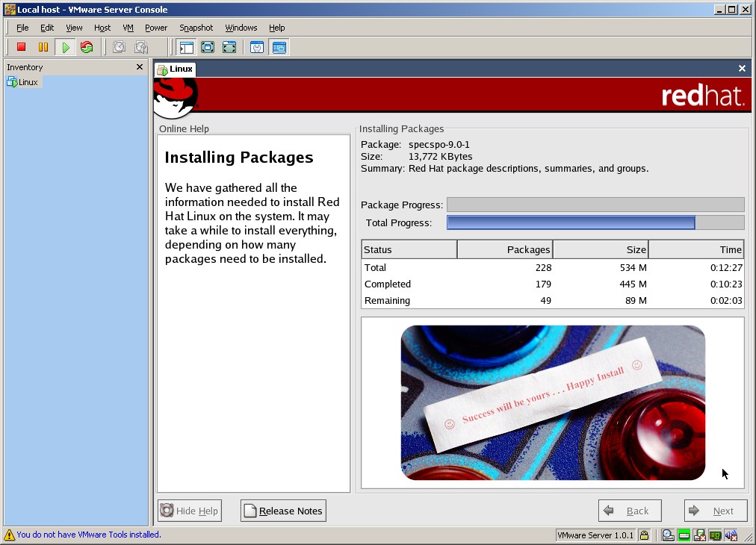Toggle the inventory sidebar view button
Viewport: 756px width, 545px height.
click(x=186, y=47)
